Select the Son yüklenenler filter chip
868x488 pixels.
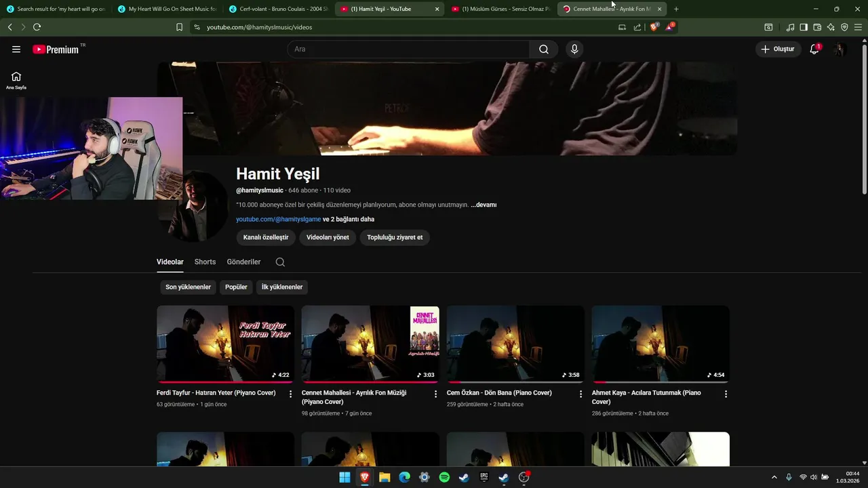188,287
